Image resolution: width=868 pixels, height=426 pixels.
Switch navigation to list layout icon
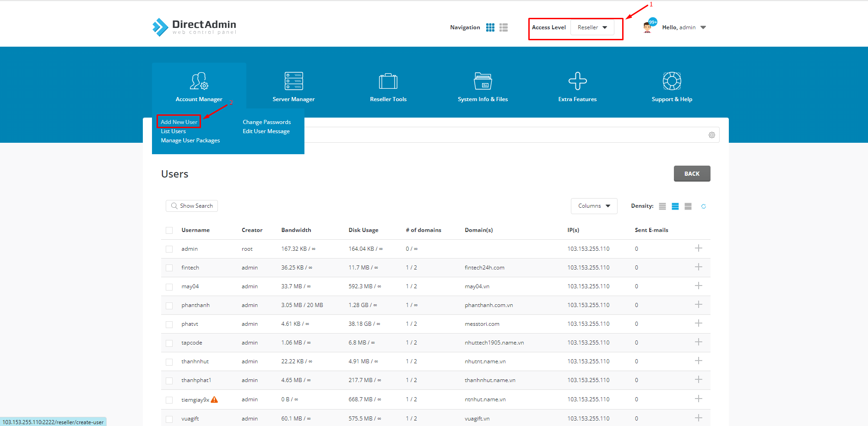click(504, 27)
